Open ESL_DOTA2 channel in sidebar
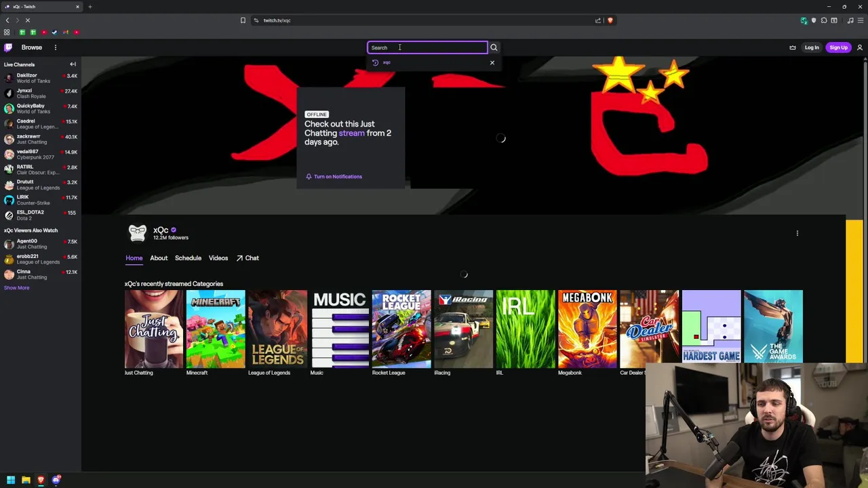This screenshot has height=488, width=868. pos(41,215)
